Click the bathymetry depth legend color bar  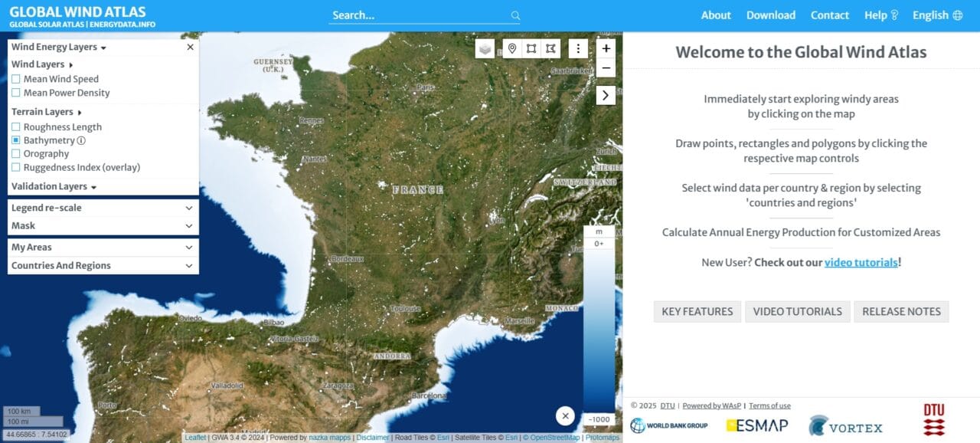click(x=599, y=330)
